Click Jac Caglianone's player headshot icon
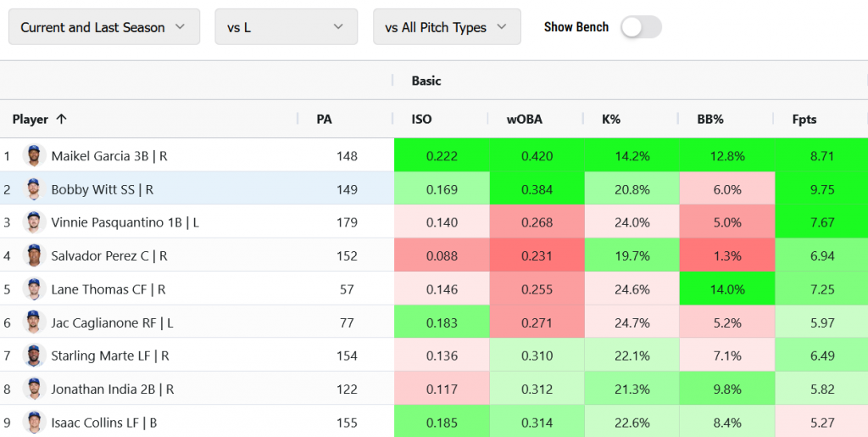The image size is (868, 437). [34, 322]
